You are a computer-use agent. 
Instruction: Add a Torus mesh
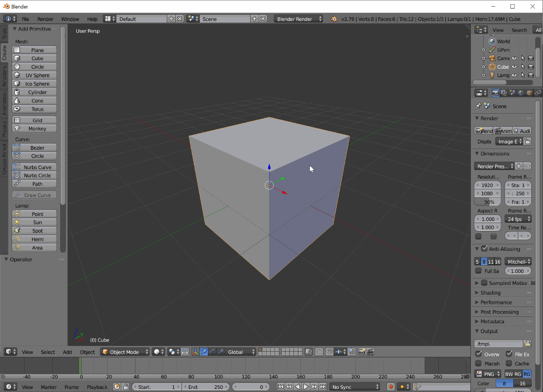click(34, 109)
